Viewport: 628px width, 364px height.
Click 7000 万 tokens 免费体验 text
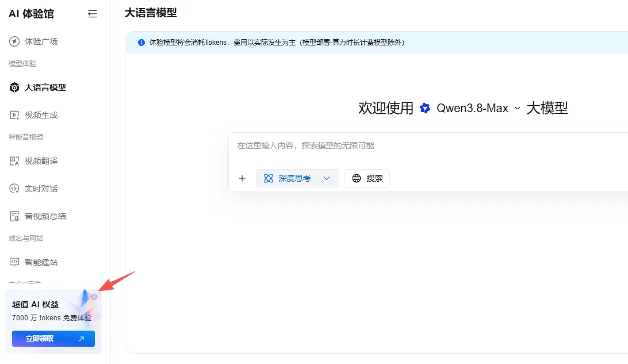click(x=52, y=318)
